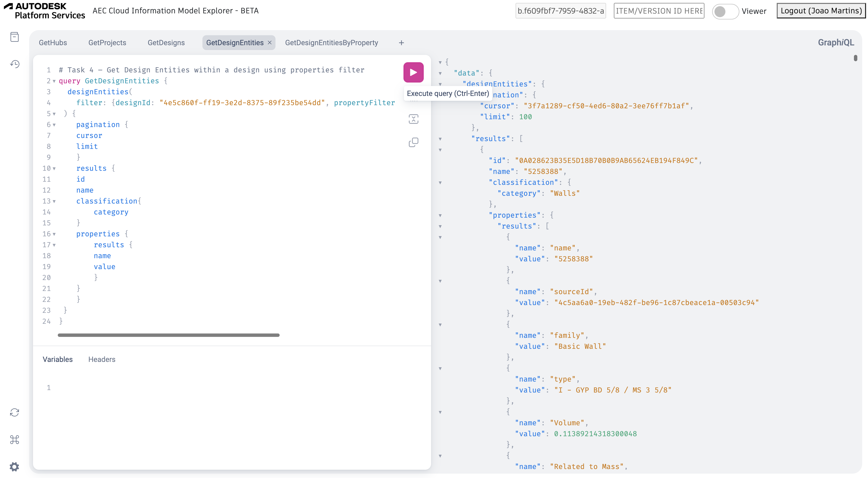Fold the properties block at line 16
The image size is (868, 478).
(54, 234)
